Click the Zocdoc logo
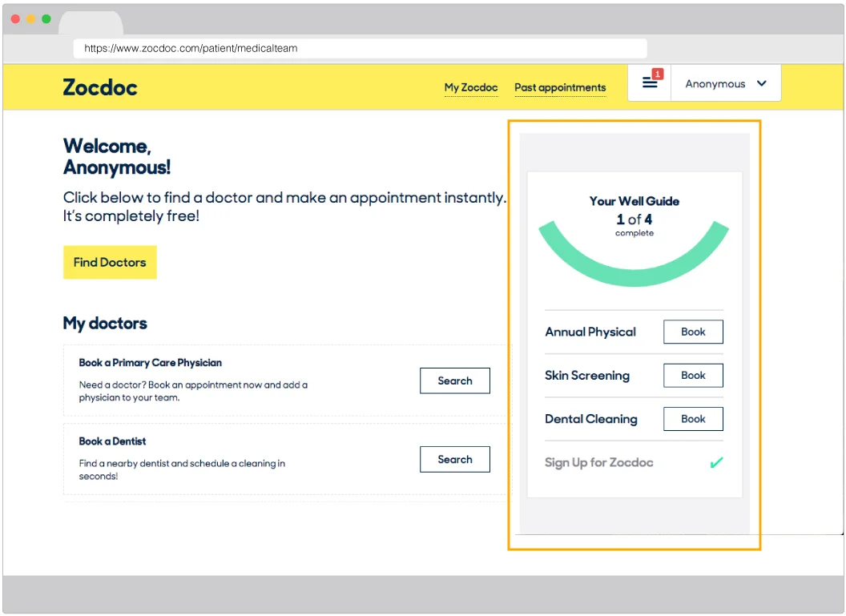Screen dimensions: 846x616 100,87
